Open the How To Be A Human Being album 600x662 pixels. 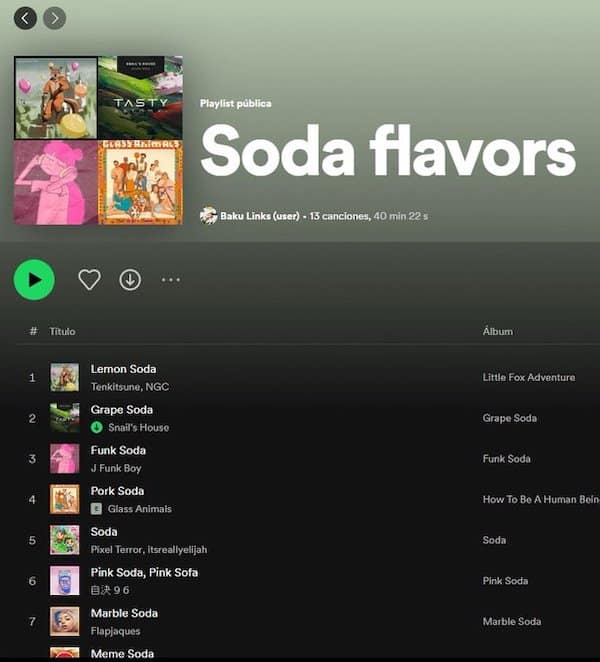pos(541,499)
